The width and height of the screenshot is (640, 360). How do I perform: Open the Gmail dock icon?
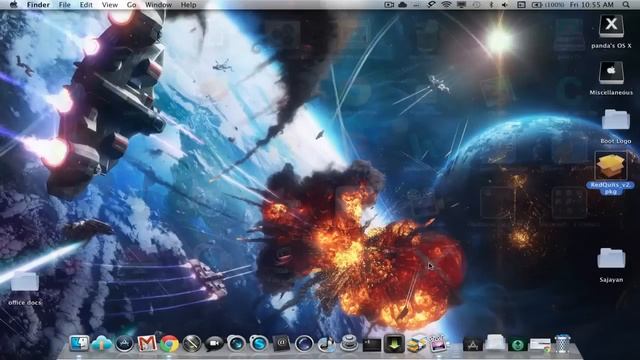[x=147, y=344]
